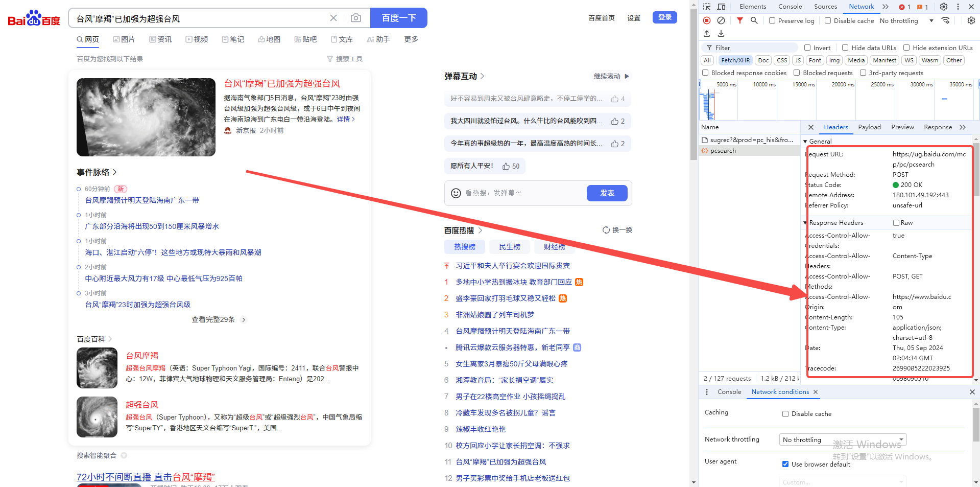Open the Payload tab of request
This screenshot has width=980, height=487.
pyautogui.click(x=869, y=127)
